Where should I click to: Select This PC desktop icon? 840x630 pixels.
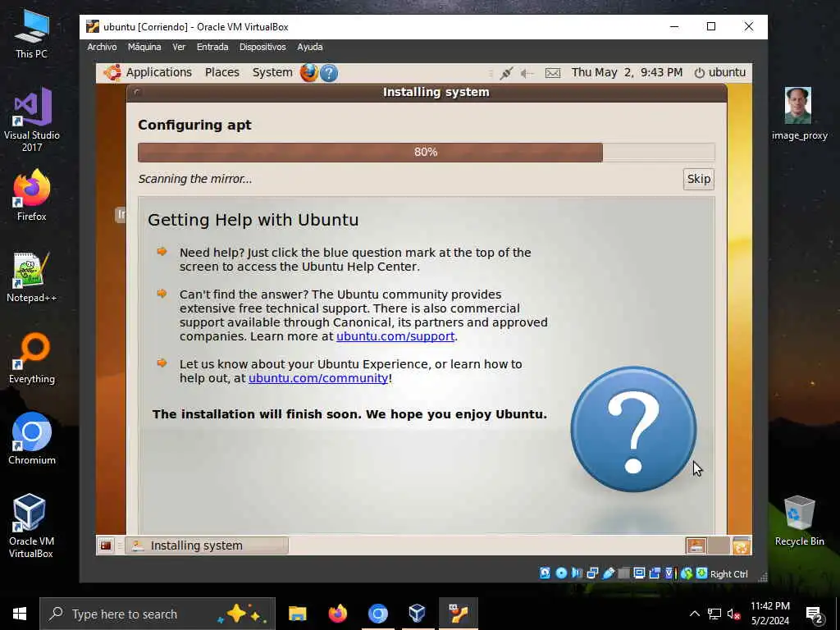point(32,34)
